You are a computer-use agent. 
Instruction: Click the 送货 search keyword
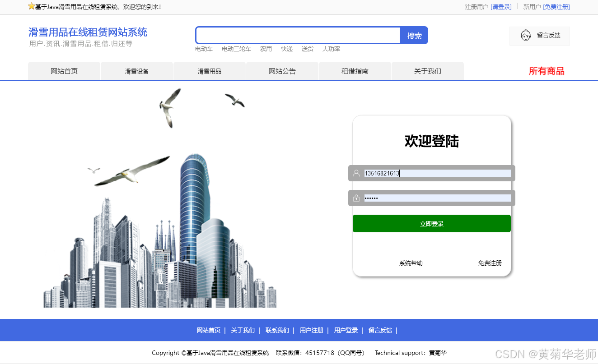pyautogui.click(x=308, y=49)
